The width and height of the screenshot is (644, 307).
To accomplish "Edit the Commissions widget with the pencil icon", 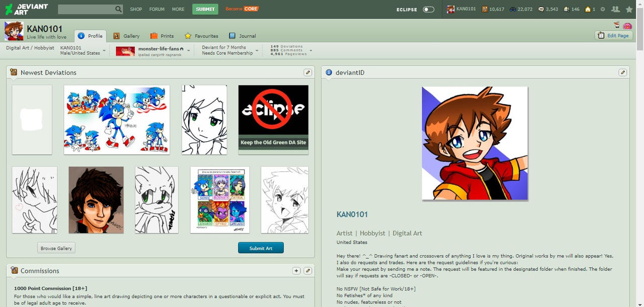I will pyautogui.click(x=308, y=270).
